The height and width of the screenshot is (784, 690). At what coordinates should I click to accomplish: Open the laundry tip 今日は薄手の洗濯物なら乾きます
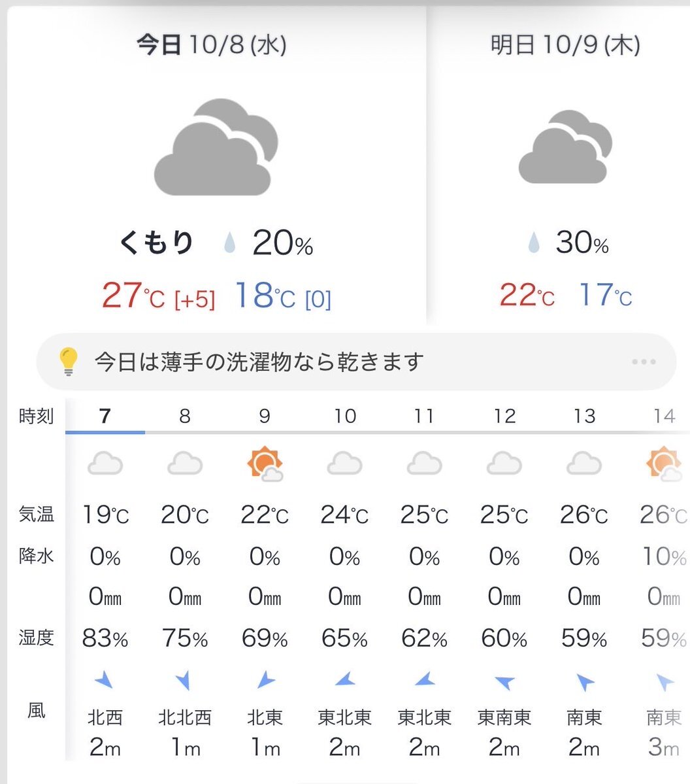tap(259, 362)
